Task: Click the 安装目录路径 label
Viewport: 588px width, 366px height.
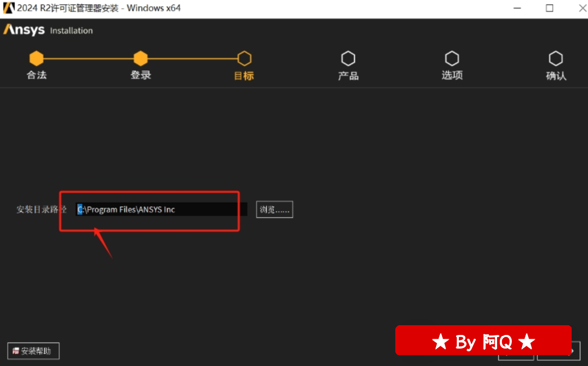Action: pyautogui.click(x=41, y=209)
